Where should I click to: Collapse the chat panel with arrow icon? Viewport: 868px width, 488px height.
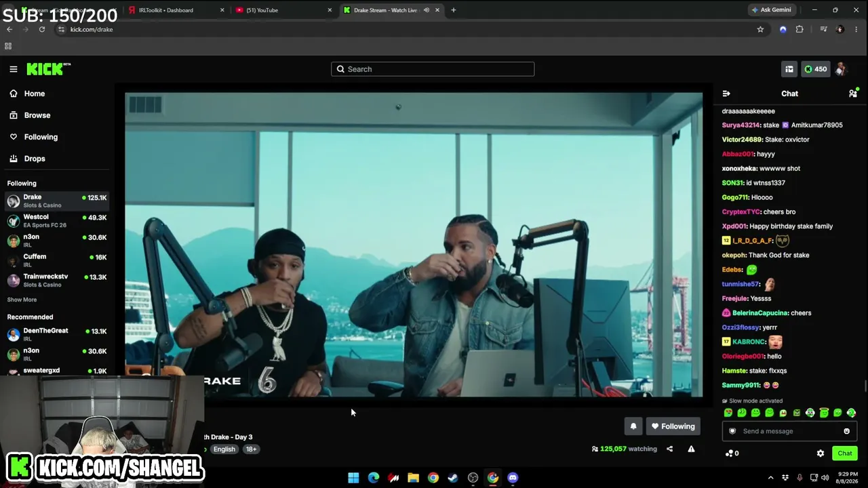tap(726, 94)
